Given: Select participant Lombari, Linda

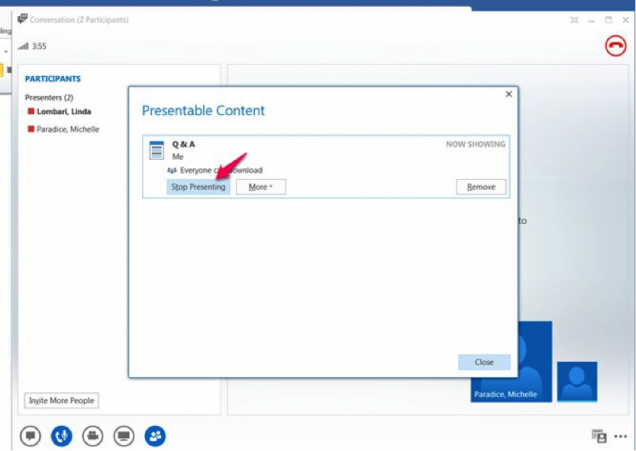Looking at the screenshot, I should click(x=65, y=112).
